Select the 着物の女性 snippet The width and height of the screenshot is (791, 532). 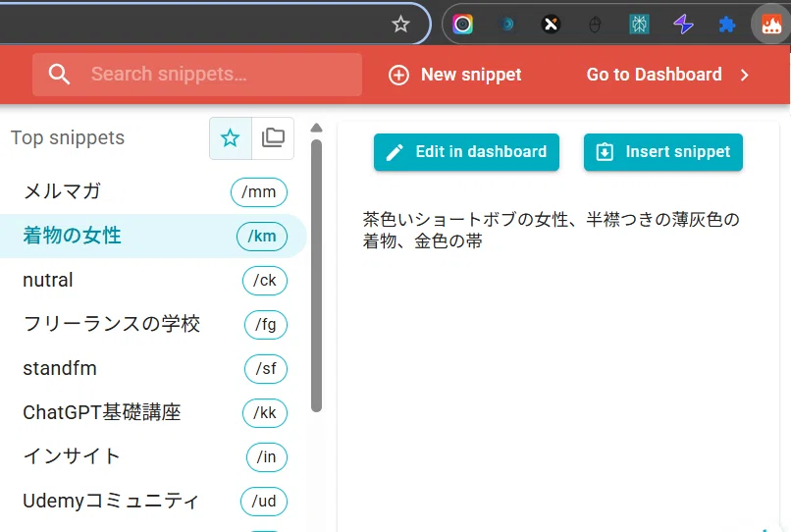pyautogui.click(x=153, y=236)
